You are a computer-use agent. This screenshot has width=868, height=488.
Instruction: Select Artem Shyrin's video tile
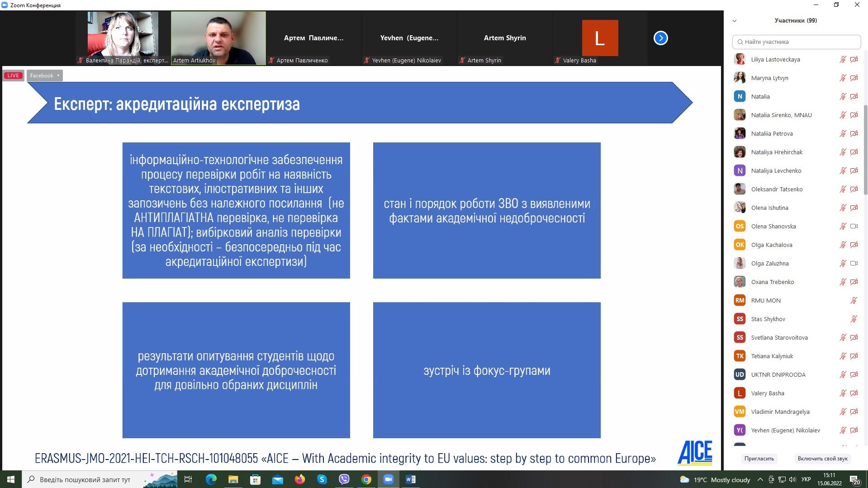tap(505, 38)
